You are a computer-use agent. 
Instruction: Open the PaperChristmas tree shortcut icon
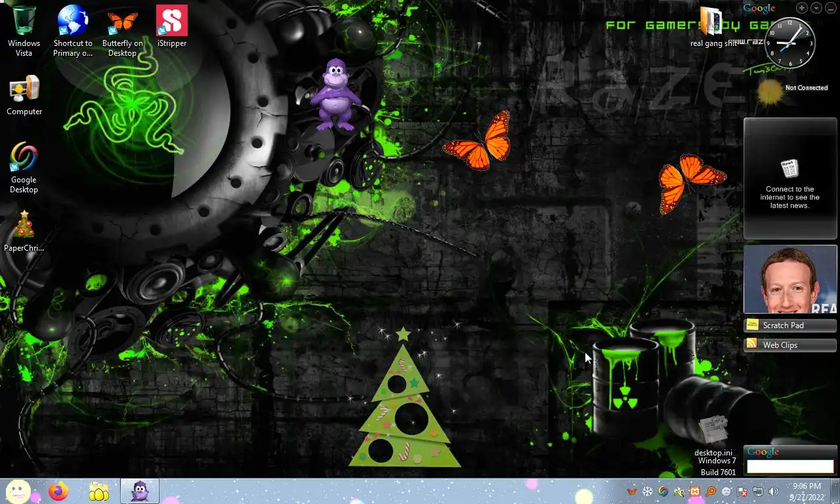coord(24,232)
